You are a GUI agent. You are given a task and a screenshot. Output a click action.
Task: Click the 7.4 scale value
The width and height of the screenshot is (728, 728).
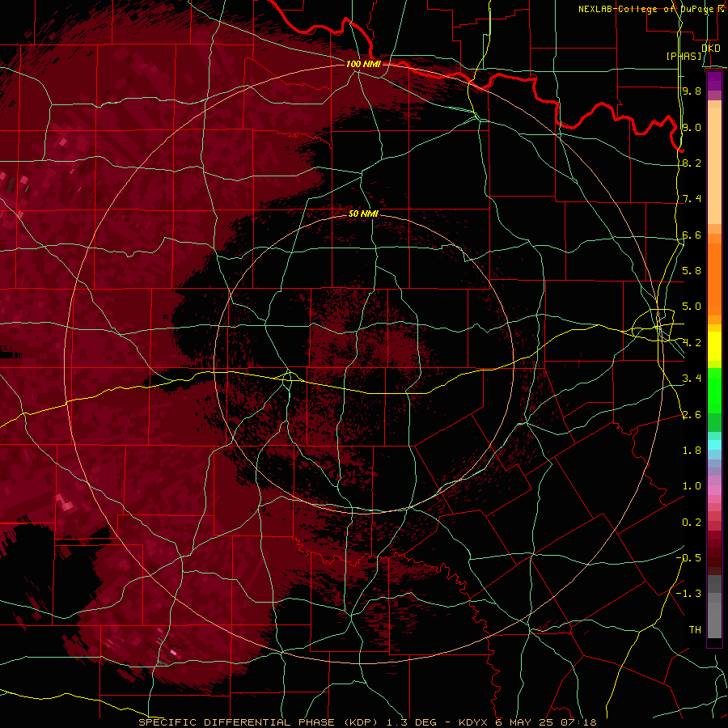tap(692, 199)
